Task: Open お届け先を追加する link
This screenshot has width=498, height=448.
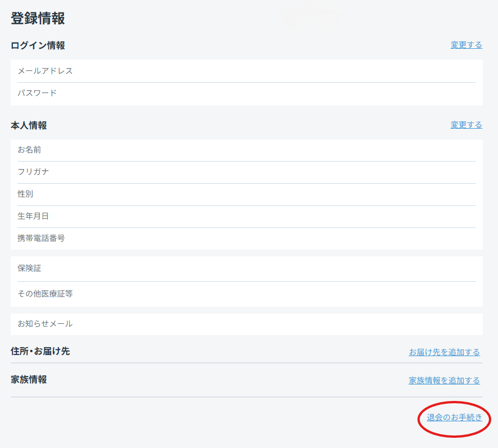Action: [x=444, y=352]
